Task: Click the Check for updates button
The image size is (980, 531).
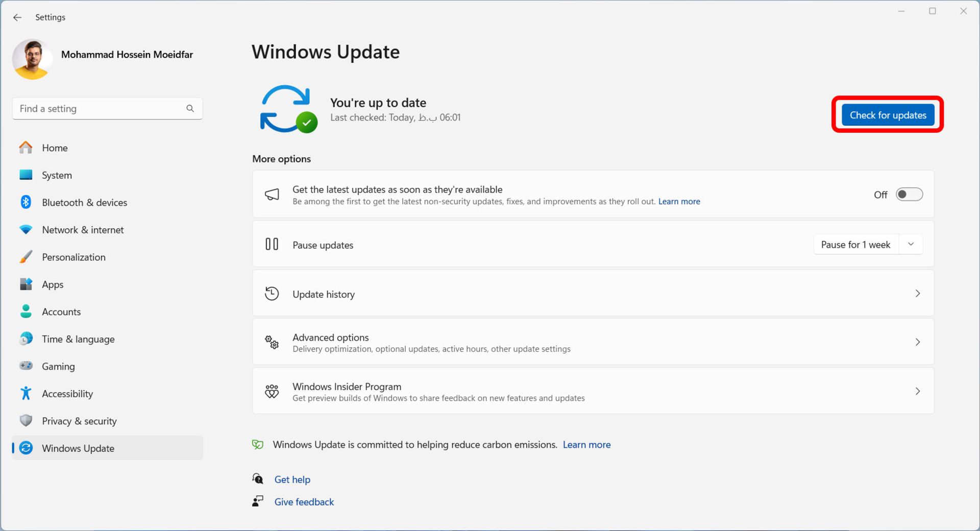Action: [888, 115]
